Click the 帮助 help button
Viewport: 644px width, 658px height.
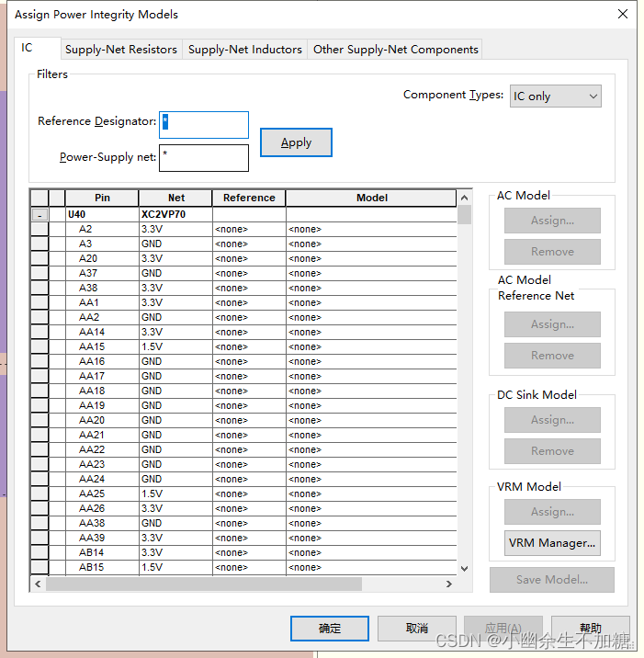pyautogui.click(x=591, y=629)
